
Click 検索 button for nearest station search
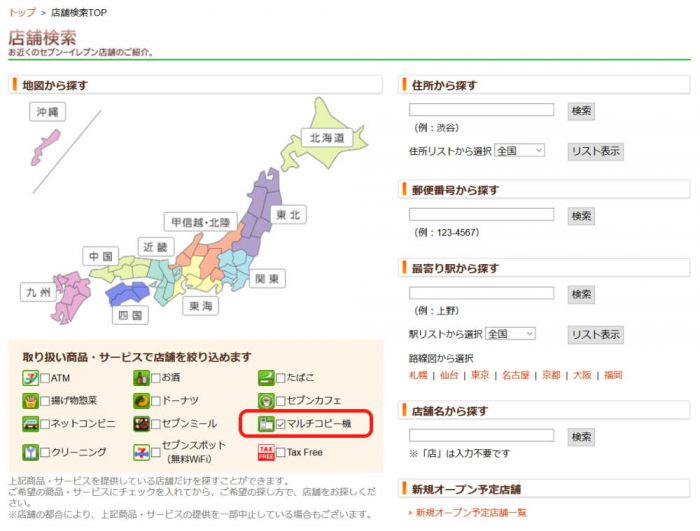tap(581, 295)
